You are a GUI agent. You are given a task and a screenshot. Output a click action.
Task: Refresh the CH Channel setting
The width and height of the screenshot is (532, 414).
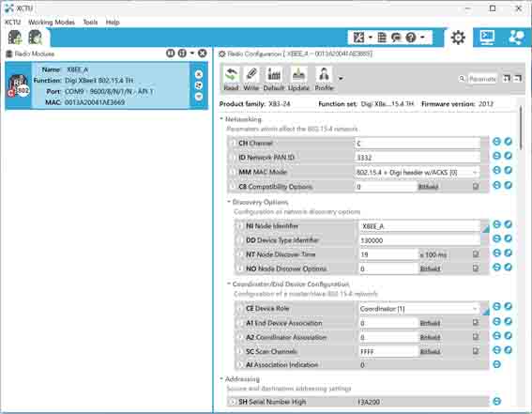coord(496,142)
